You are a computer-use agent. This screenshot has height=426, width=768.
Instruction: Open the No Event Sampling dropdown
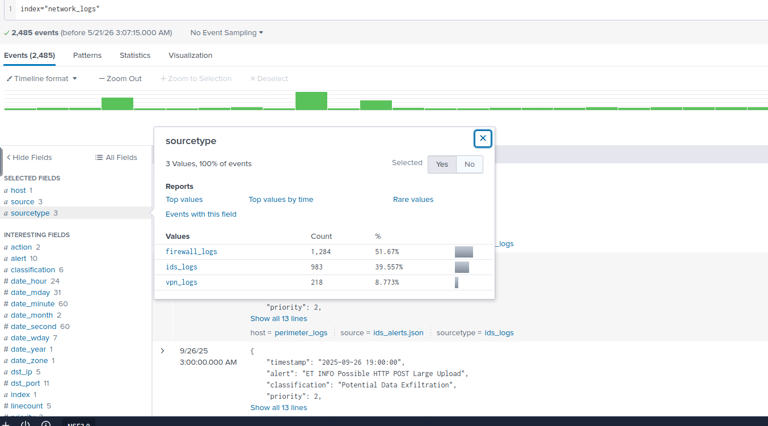pos(226,32)
